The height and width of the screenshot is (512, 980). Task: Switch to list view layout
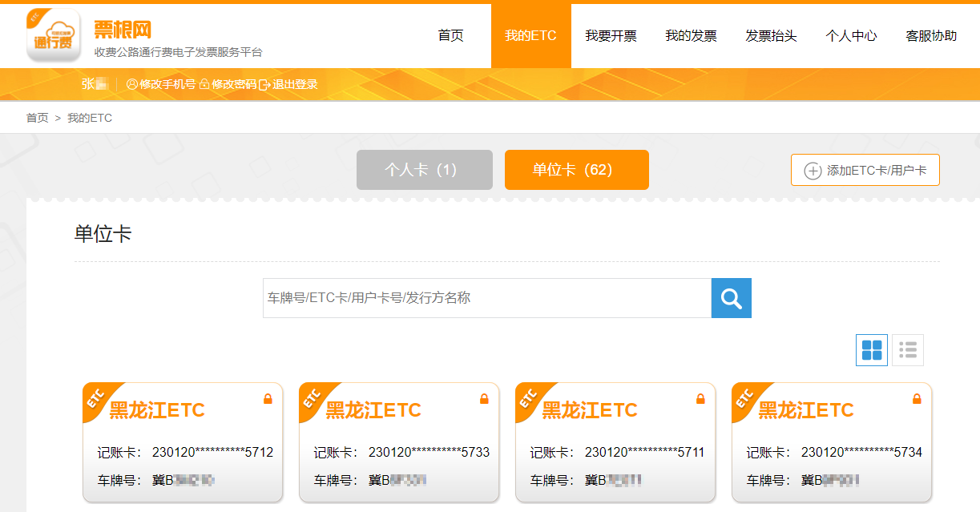click(908, 350)
